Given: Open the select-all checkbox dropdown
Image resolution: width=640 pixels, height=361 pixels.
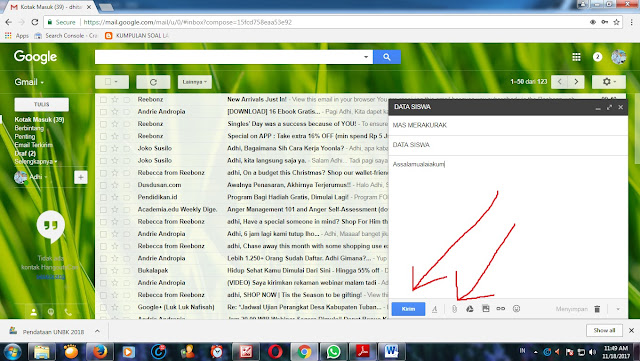Looking at the screenshot, I should click(x=112, y=82).
